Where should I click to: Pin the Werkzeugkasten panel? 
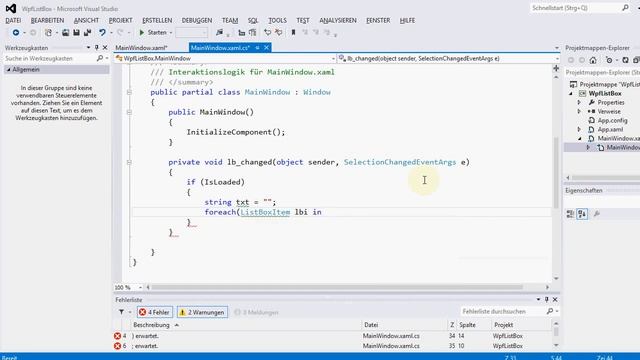pos(97,48)
